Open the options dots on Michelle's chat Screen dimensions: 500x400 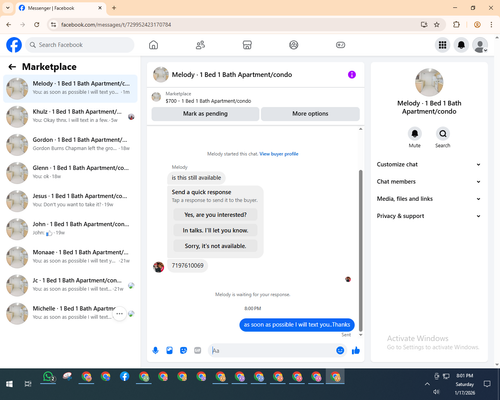(119, 314)
